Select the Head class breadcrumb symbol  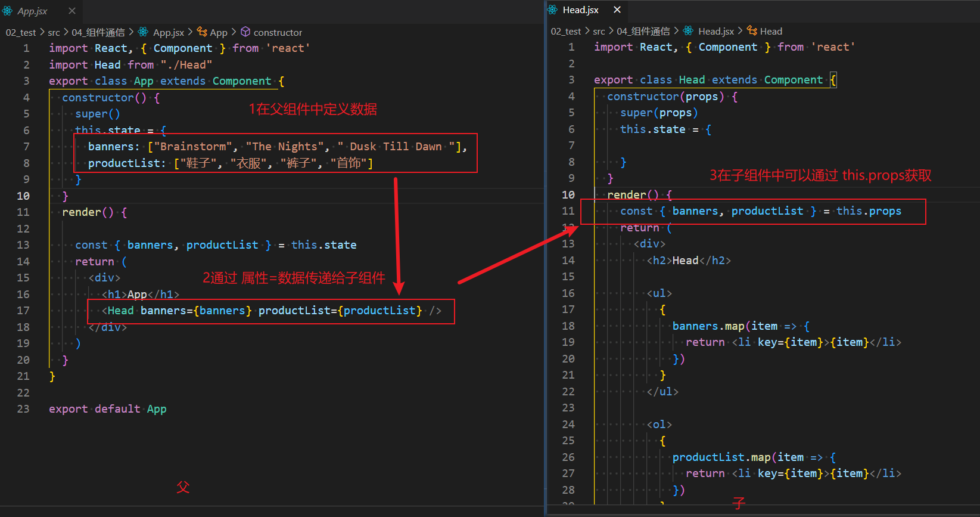click(771, 31)
